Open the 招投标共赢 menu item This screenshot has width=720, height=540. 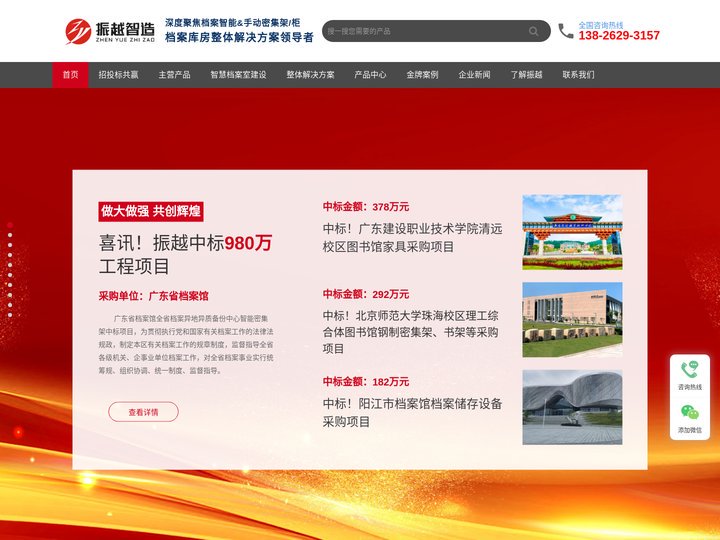pyautogui.click(x=118, y=74)
